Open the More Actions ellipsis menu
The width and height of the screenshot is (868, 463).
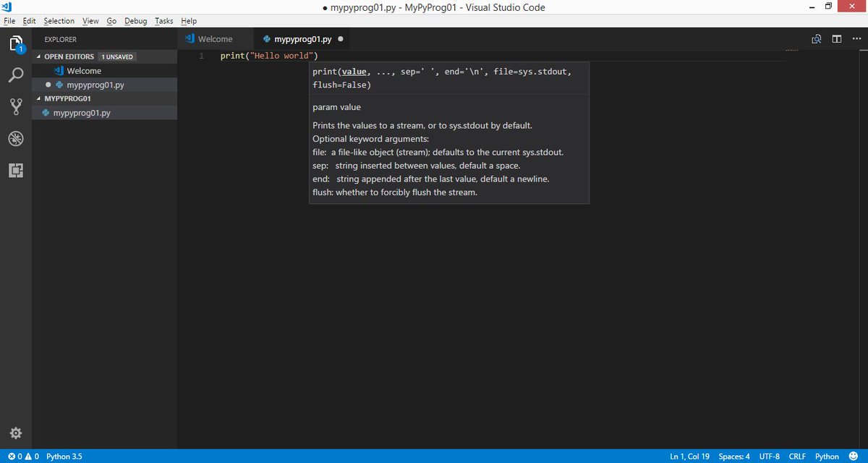pyautogui.click(x=856, y=38)
